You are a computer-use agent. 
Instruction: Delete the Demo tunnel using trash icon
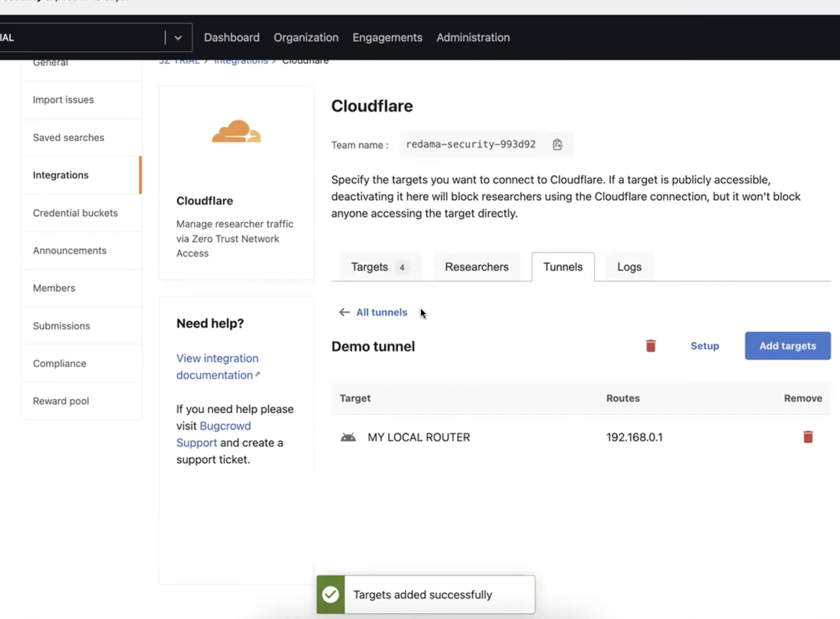[x=651, y=346]
